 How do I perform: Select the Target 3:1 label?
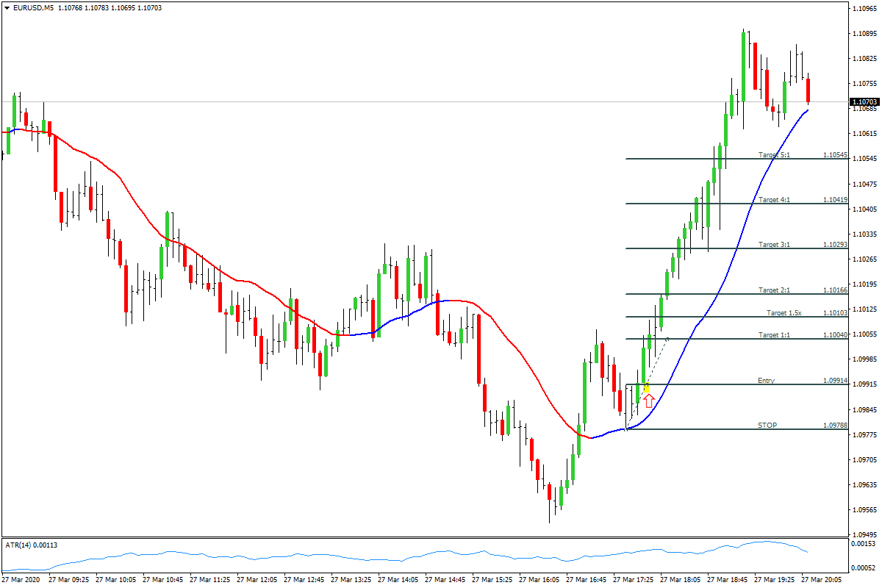coord(774,245)
